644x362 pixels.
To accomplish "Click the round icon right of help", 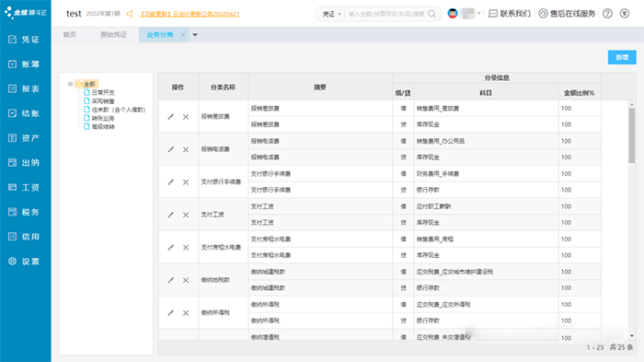I will point(625,14).
